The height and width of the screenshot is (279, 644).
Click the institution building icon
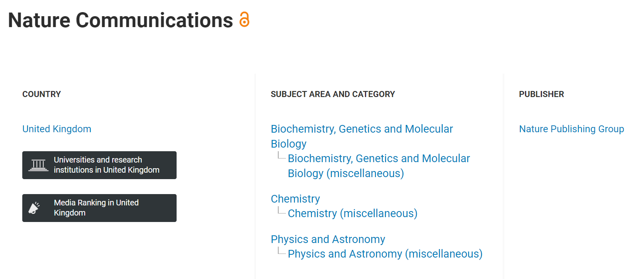click(38, 165)
